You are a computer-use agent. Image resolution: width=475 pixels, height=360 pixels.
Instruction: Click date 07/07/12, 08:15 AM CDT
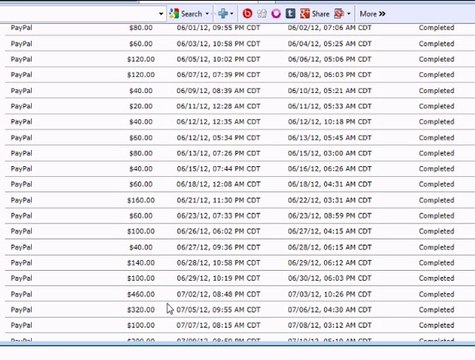(x=218, y=325)
